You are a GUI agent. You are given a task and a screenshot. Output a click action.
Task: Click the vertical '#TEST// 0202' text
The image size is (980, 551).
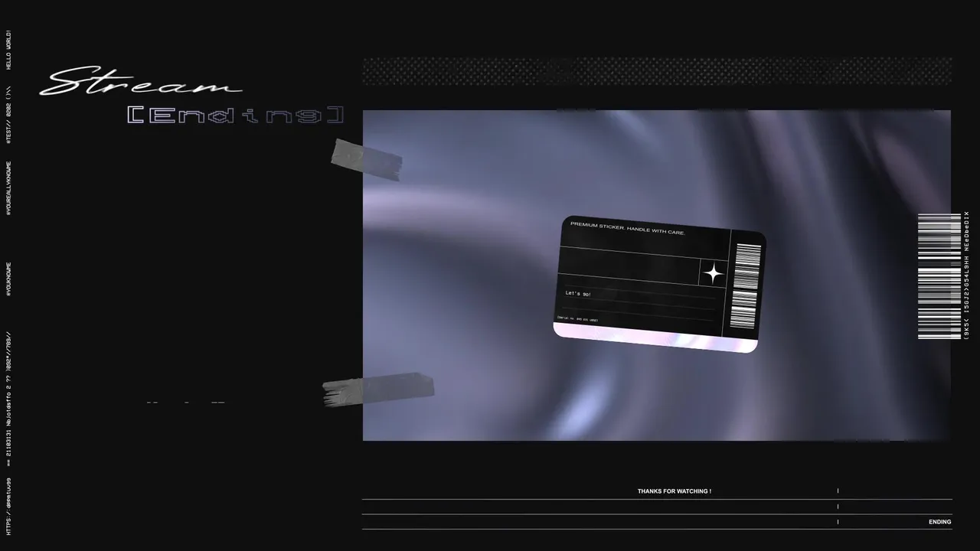click(8, 124)
